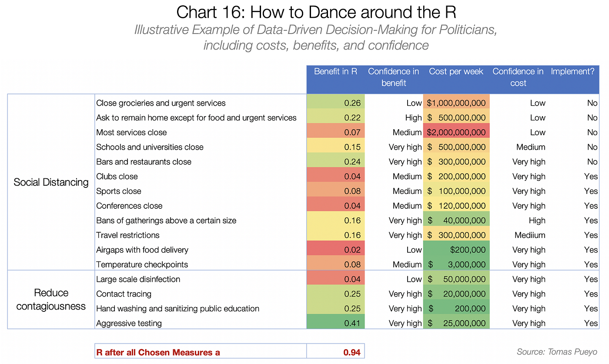The image size is (609, 364).
Task: Select 'Ask to remain home except for food' row label
Action: [x=196, y=117]
